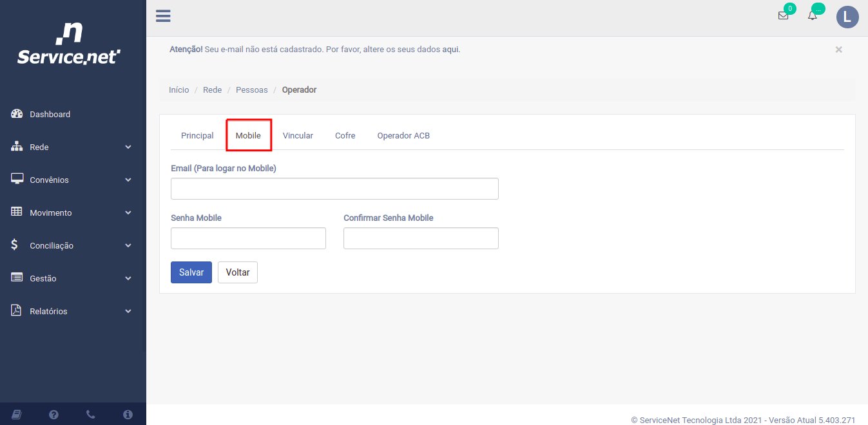Open the help question mark icon
The image size is (868, 425).
pos(54,414)
